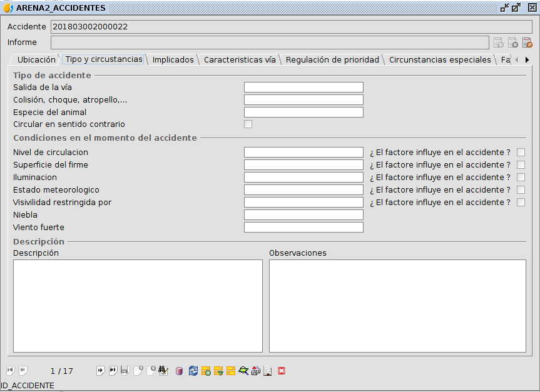Click inside the Observaciones text area

point(397,306)
